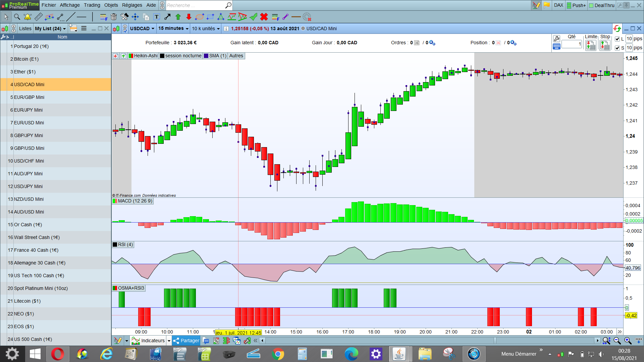Open the Réglages menu

point(132,5)
